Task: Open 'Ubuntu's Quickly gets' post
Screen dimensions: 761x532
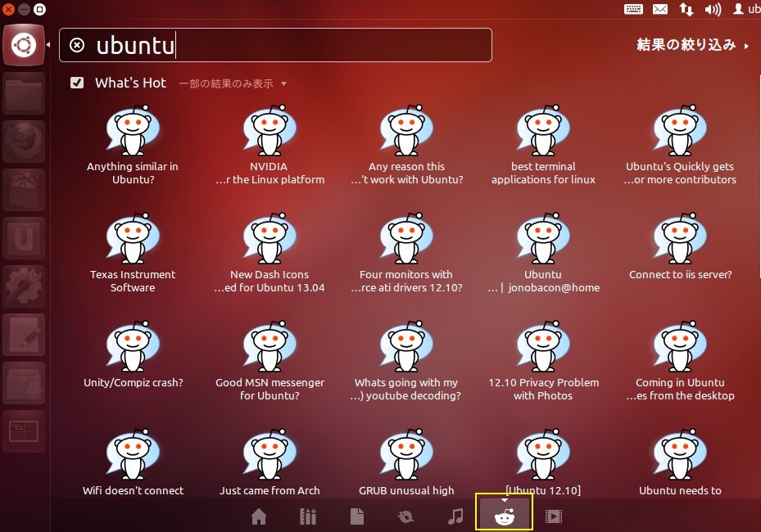Action: click(x=680, y=145)
